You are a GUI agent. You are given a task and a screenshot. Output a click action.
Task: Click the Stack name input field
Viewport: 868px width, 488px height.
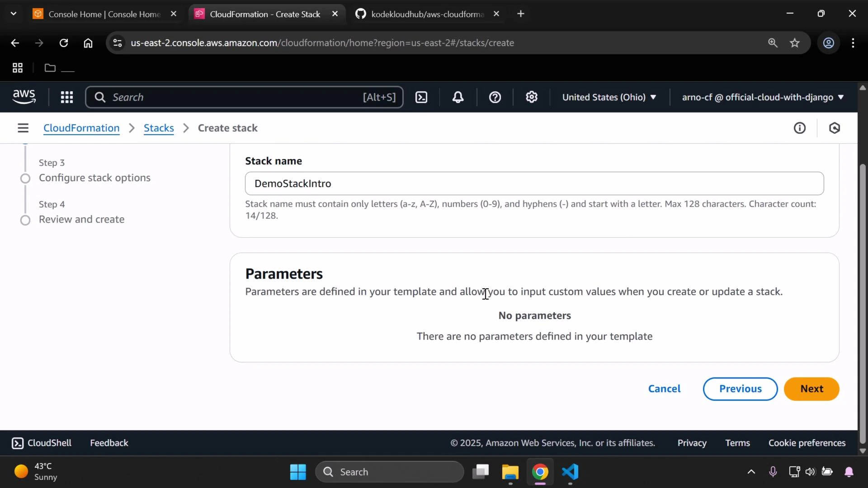(533, 183)
